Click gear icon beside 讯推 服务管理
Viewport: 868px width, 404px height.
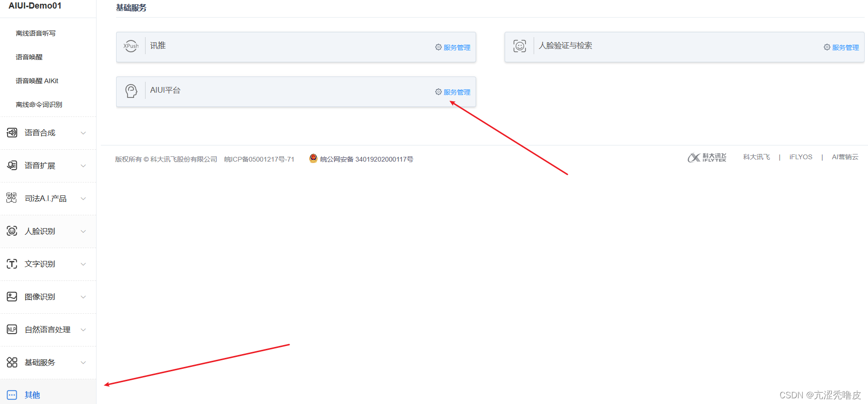(439, 47)
